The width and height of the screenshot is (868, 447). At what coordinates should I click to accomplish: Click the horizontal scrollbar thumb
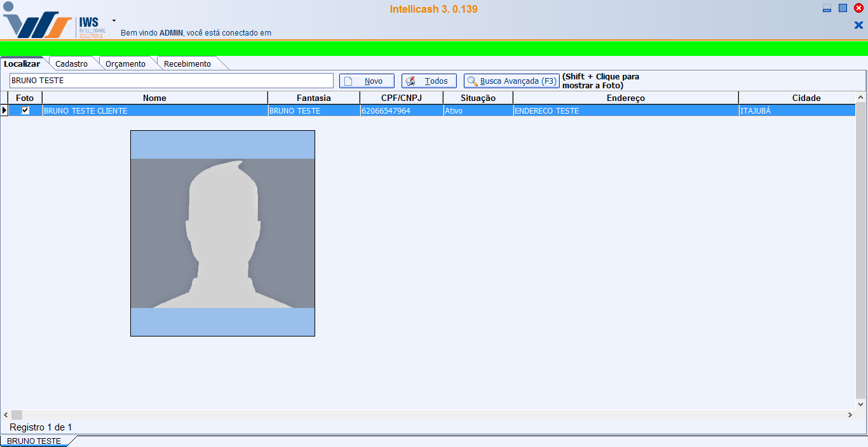coord(17,415)
